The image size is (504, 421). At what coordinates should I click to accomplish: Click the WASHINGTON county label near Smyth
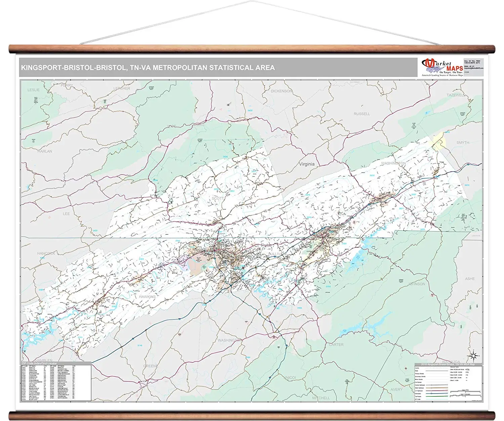tap(393, 163)
